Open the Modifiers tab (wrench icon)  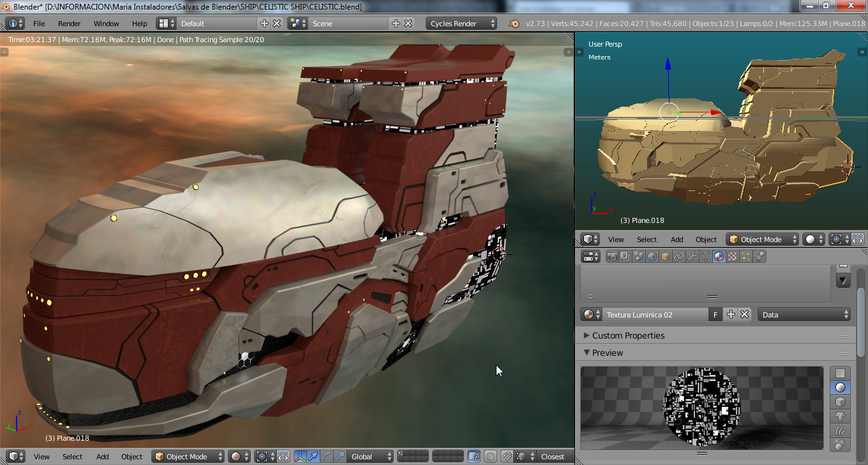[x=692, y=257]
